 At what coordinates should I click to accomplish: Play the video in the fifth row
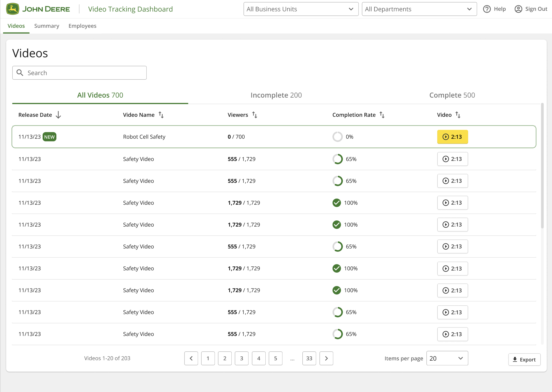pos(452,225)
